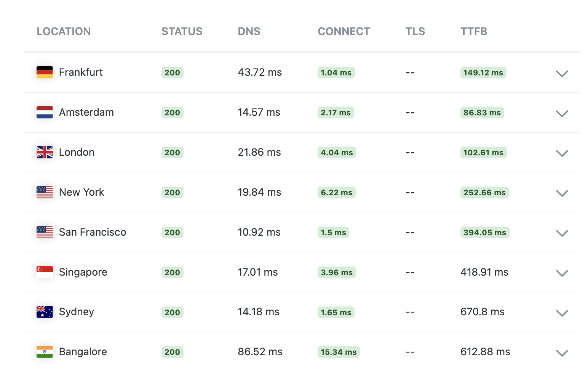Image resolution: width=588 pixels, height=367 pixels.
Task: Sort by the TTFB column header
Action: (474, 31)
